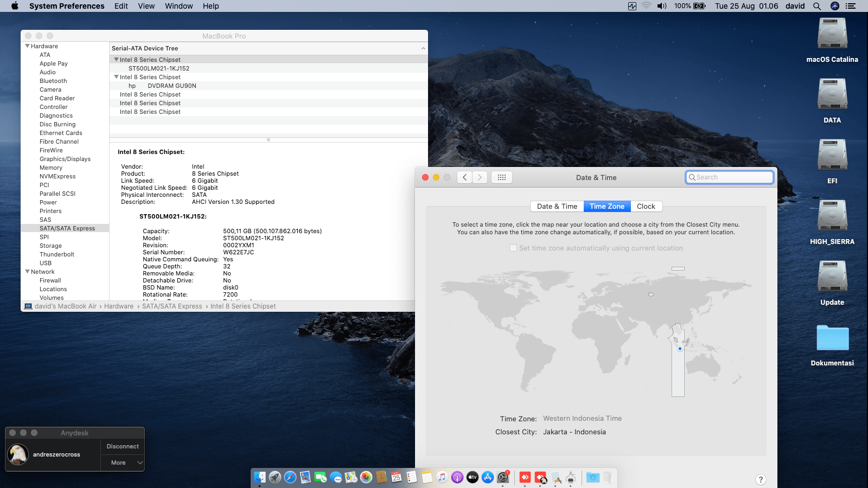Image resolution: width=868 pixels, height=488 pixels.
Task: Select Firewall under Network
Action: click(50, 280)
